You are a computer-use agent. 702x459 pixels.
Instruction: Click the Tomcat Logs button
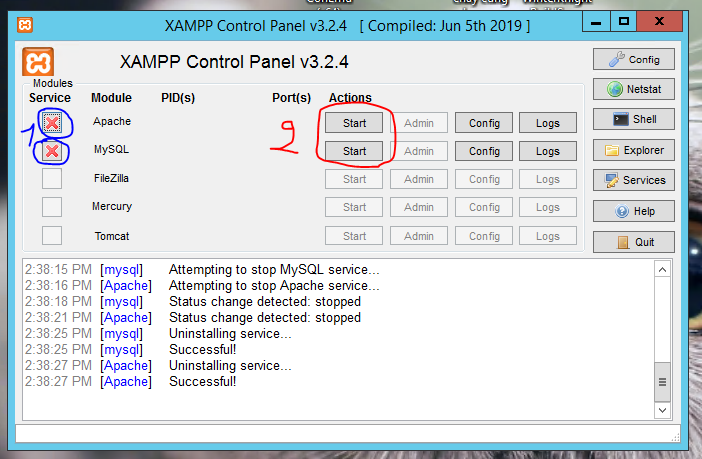click(x=548, y=236)
